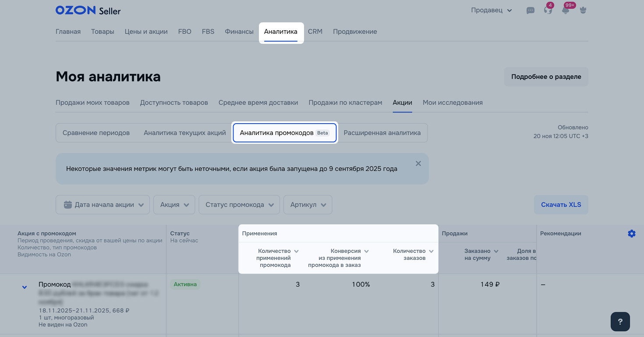
Task: Open the chat messages icon
Action: (530, 11)
